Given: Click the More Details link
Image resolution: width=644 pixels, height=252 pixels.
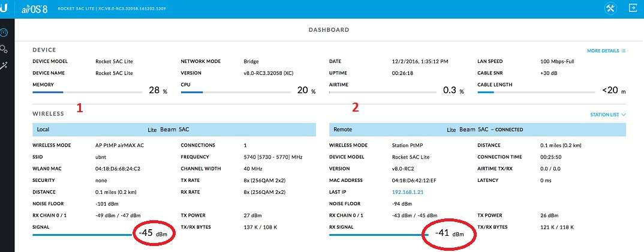Looking at the screenshot, I should tap(603, 51).
